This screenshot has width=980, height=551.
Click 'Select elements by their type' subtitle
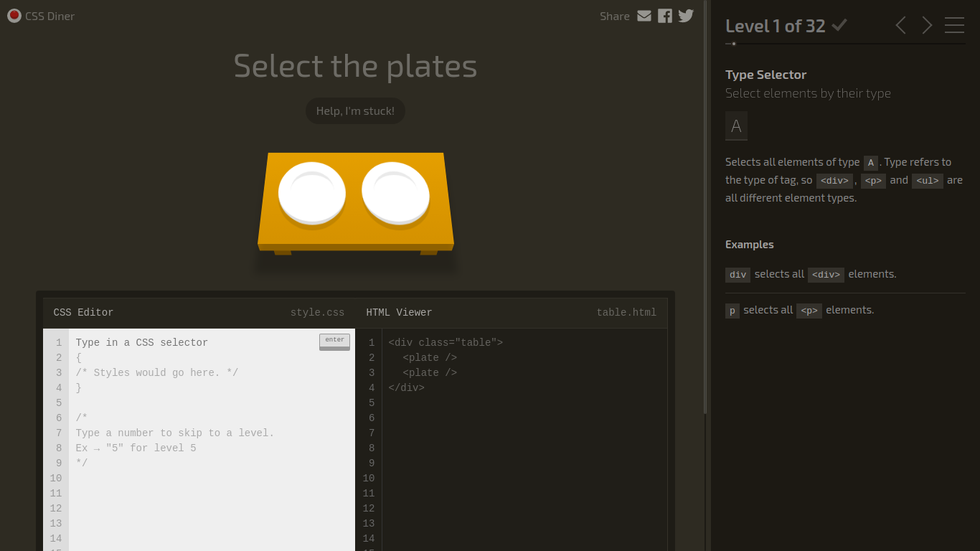(808, 93)
